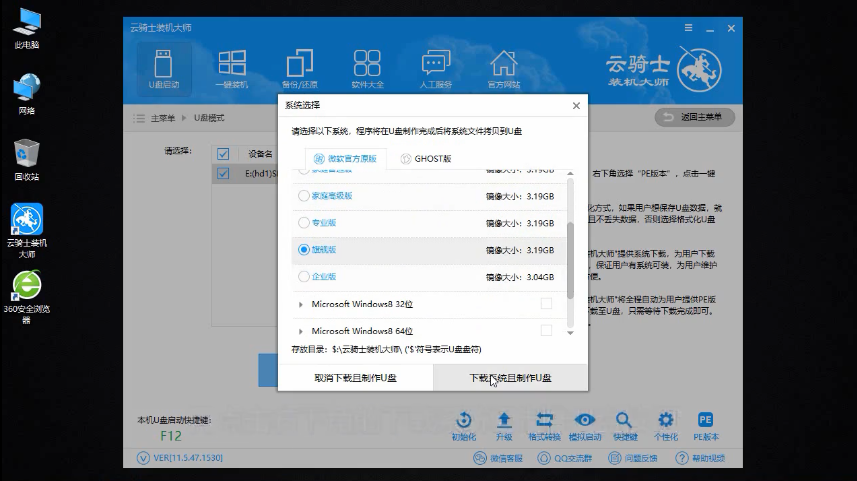Click the 存放目录 path text
This screenshot has width=857, height=481.
coord(386,349)
